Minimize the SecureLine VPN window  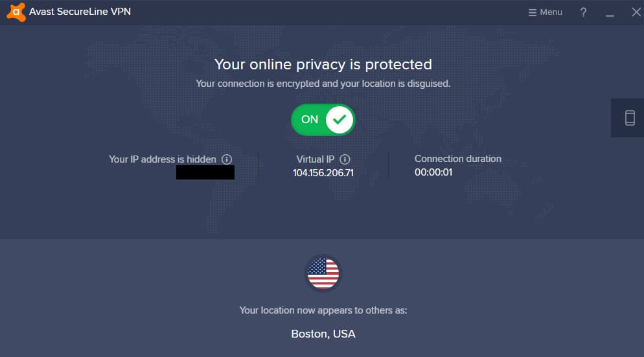pyautogui.click(x=610, y=13)
